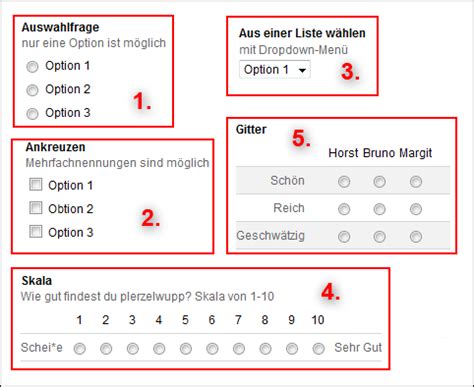Select Margit in the Geschwätzig row
474x387 pixels.
click(416, 237)
